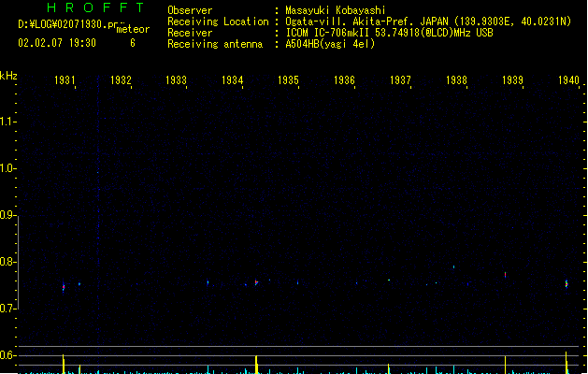Click the 1.1 kHz frequency label
The height and width of the screenshot is (374, 588).
tap(7, 122)
